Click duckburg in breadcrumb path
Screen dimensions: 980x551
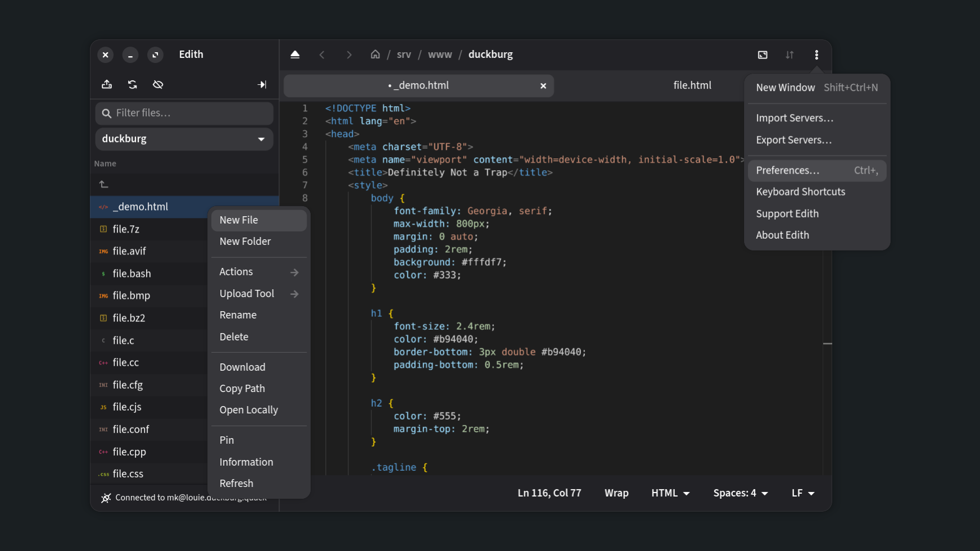tap(491, 54)
